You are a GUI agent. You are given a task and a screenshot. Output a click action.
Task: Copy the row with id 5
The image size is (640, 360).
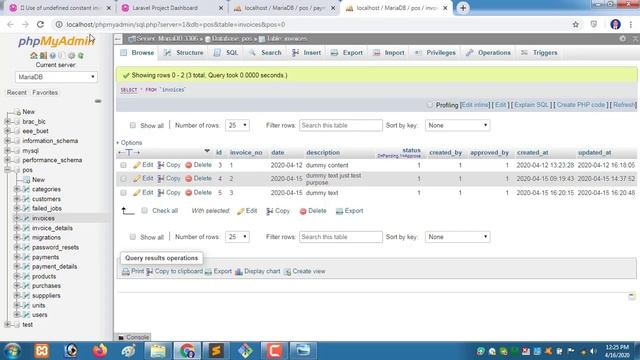coord(169,192)
